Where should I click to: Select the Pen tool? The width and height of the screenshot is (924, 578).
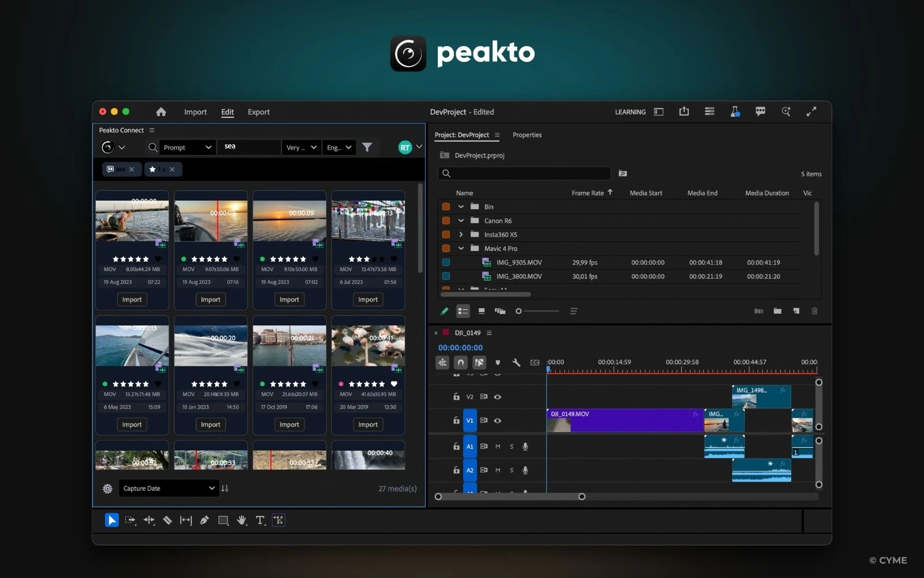point(204,520)
